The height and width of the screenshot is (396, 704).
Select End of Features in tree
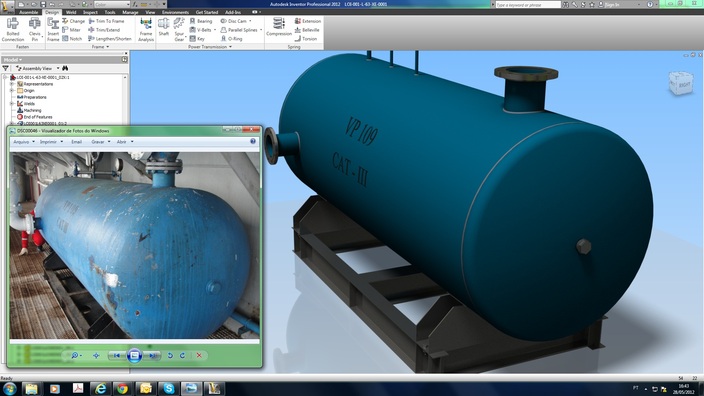(x=35, y=117)
